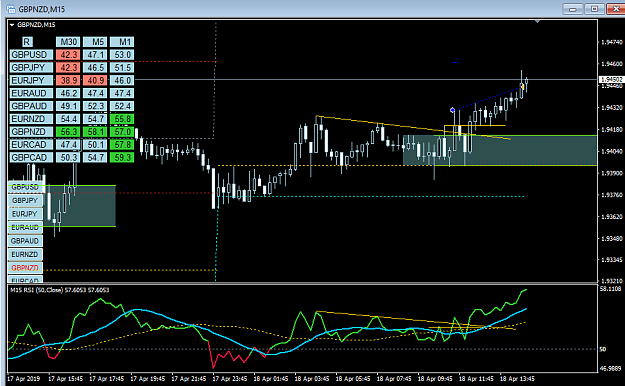
Task: Click the chart window icon beside GBPNZD,M15 title
Action: 11,9
